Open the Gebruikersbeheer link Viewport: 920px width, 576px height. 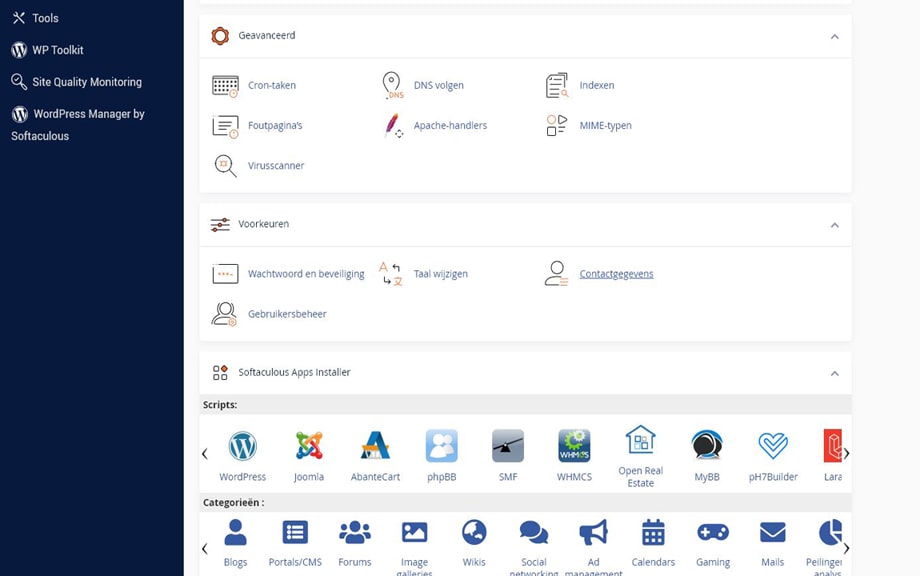[287, 314]
